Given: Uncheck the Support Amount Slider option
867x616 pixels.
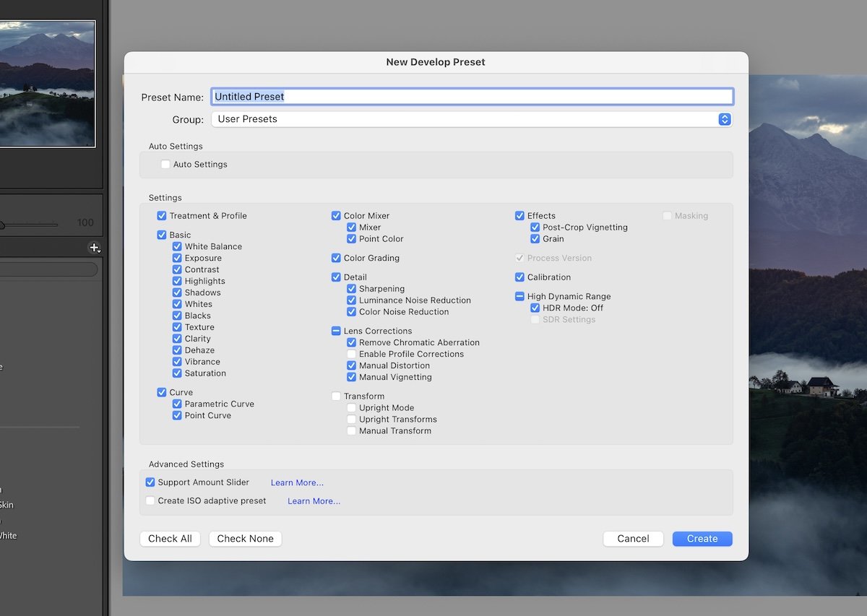Looking at the screenshot, I should tap(150, 482).
